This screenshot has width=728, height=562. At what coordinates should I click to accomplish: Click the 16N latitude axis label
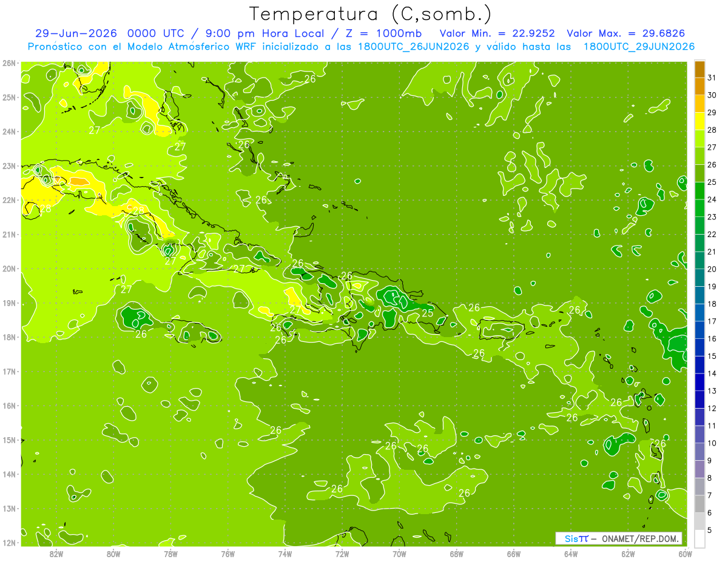tap(8, 406)
